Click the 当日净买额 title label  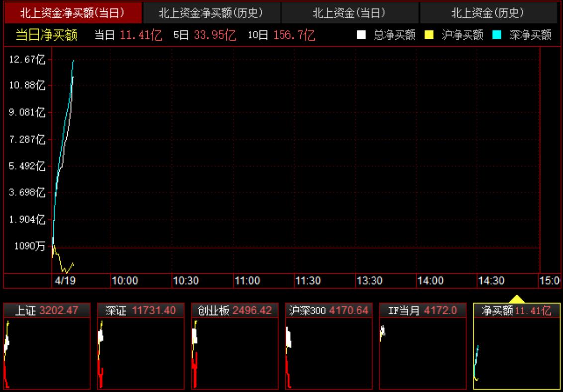tap(46, 35)
